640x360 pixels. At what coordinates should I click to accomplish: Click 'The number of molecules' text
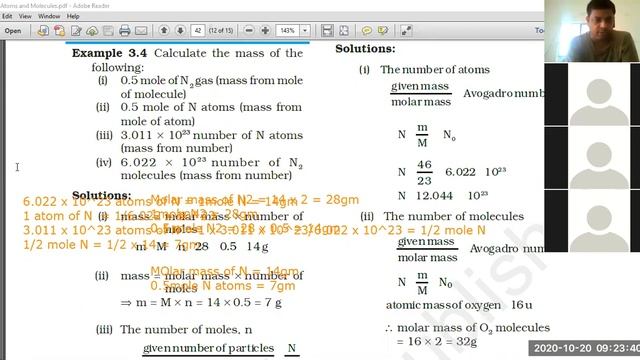pos(453,216)
